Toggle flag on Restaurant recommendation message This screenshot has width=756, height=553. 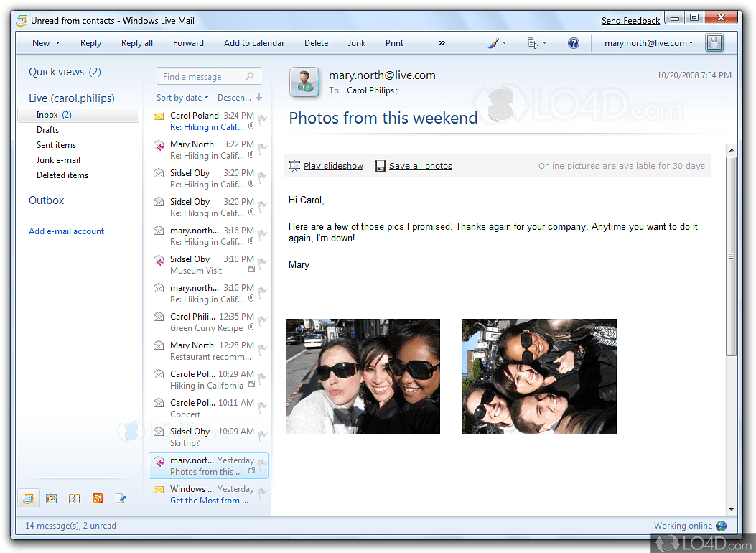[262, 350]
